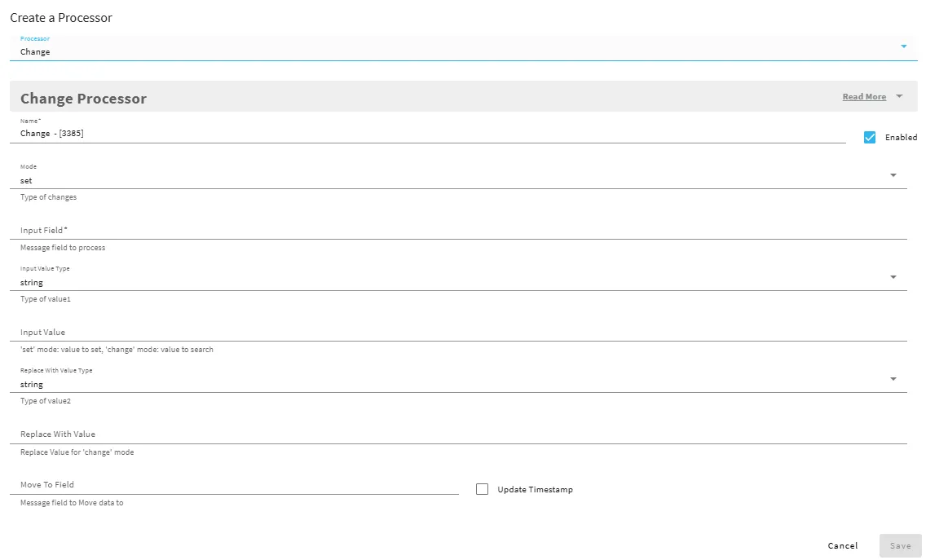
Task: Uncheck the Enabled checkbox
Action: pyautogui.click(x=869, y=137)
